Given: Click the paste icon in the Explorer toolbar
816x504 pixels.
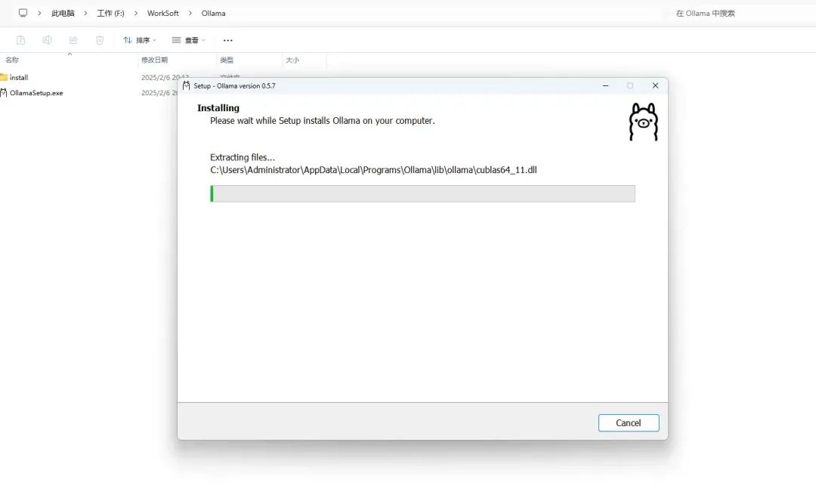Looking at the screenshot, I should tap(21, 40).
